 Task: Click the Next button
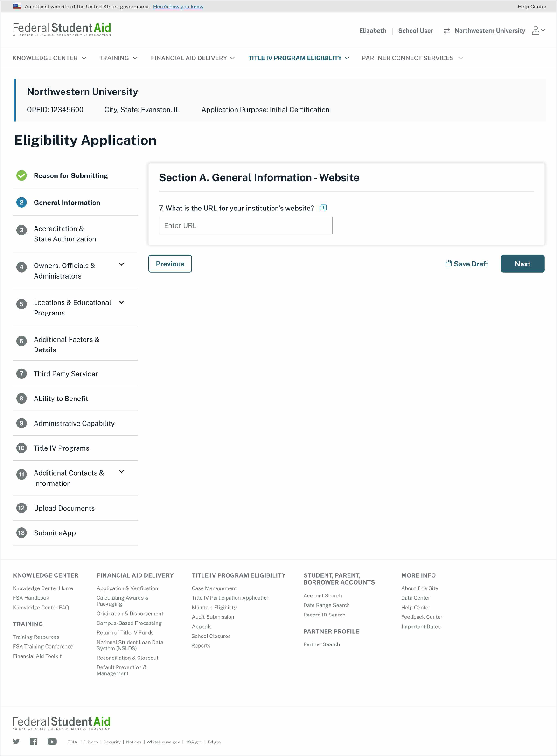click(522, 264)
